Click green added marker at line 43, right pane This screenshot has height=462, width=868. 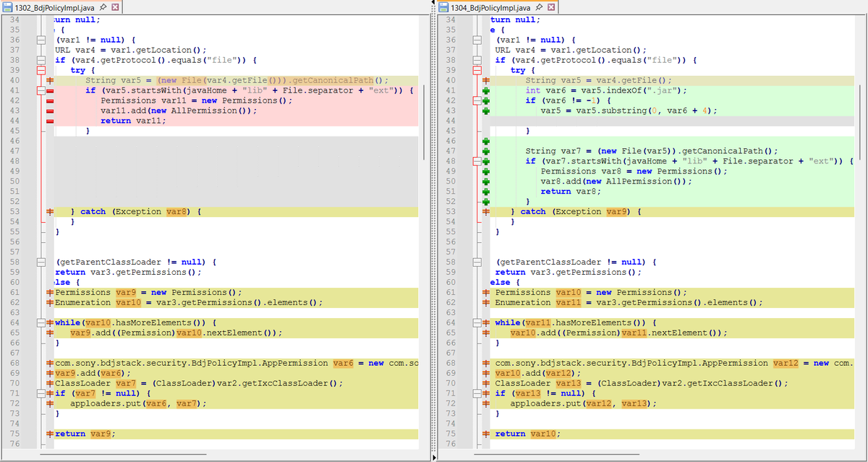pyautogui.click(x=487, y=111)
